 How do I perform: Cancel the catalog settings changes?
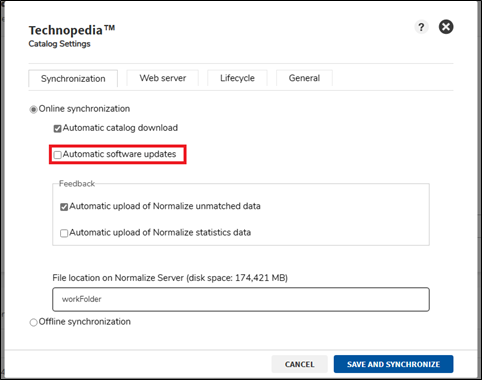(299, 364)
